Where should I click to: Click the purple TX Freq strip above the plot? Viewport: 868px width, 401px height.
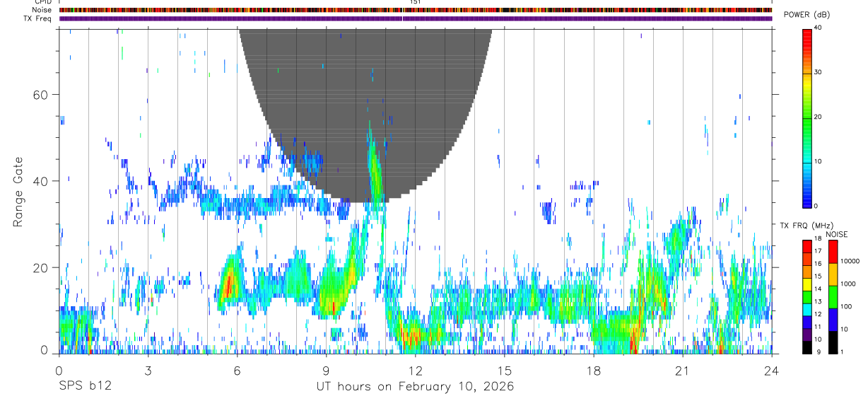[x=416, y=18]
